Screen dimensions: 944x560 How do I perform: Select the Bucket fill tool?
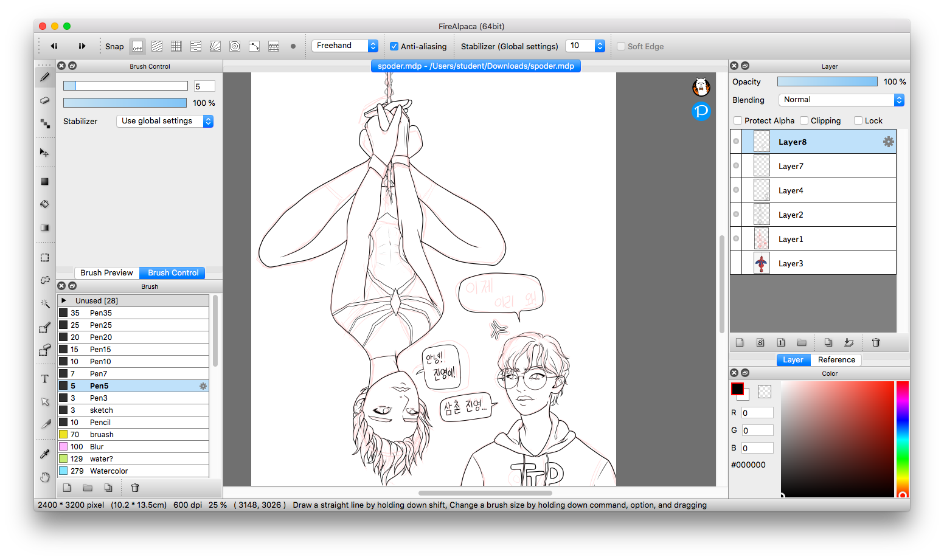[44, 204]
